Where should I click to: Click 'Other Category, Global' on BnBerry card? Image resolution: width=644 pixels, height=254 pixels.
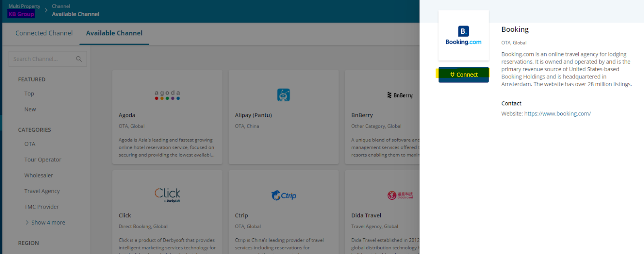[376, 126]
